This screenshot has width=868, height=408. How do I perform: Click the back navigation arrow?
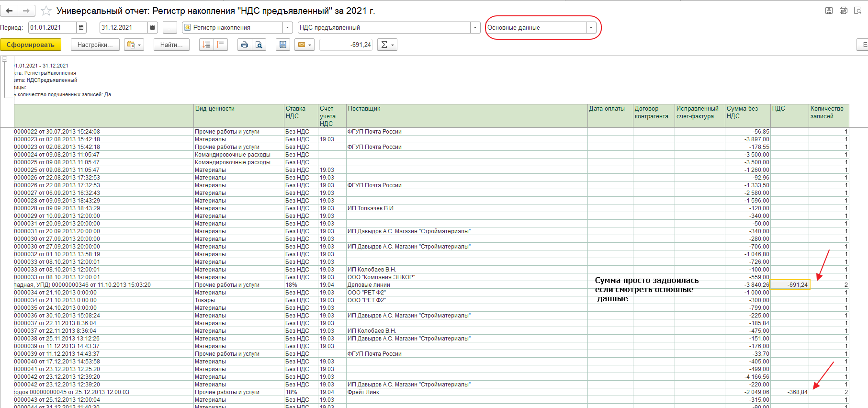(9, 11)
